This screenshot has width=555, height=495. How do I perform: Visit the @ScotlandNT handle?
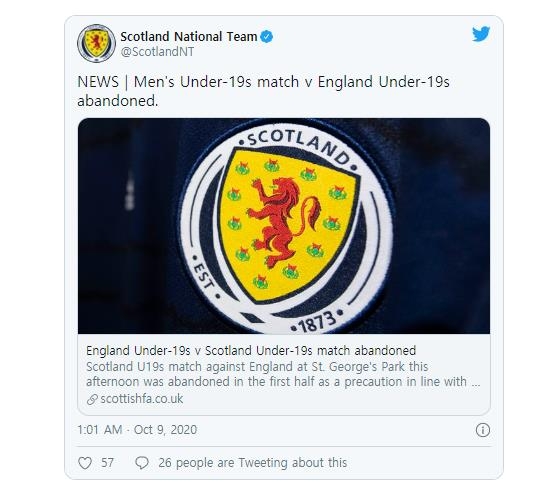coord(157,52)
